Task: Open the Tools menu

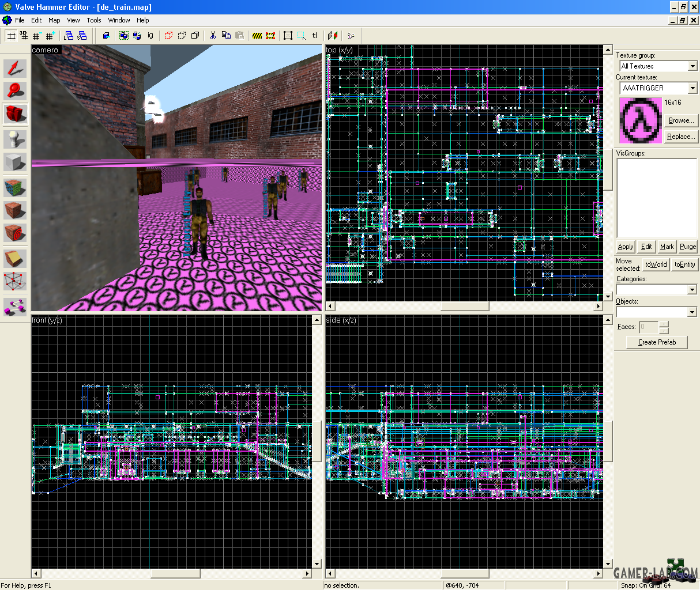Action: pos(94,20)
